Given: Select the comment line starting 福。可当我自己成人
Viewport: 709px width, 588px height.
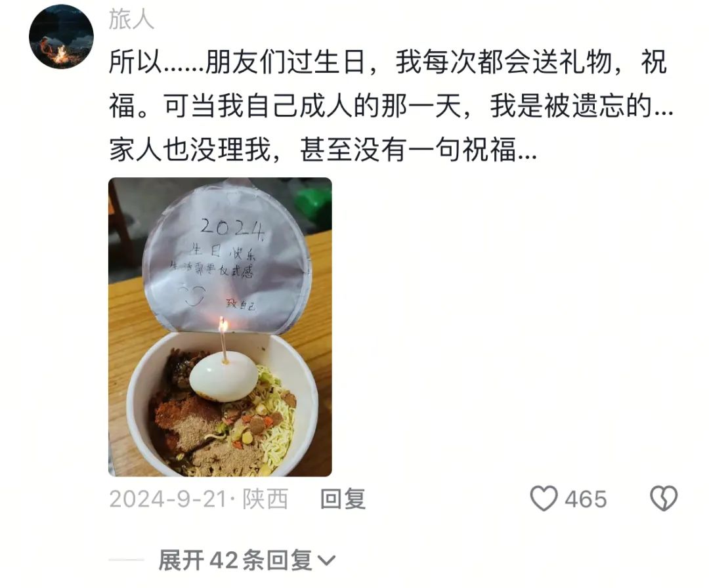Looking at the screenshot, I should [391, 106].
